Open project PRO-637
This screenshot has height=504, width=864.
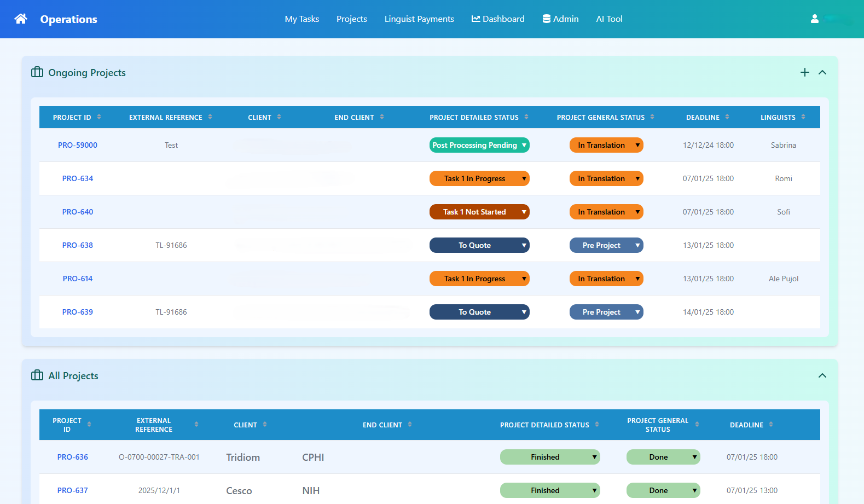pos(73,490)
